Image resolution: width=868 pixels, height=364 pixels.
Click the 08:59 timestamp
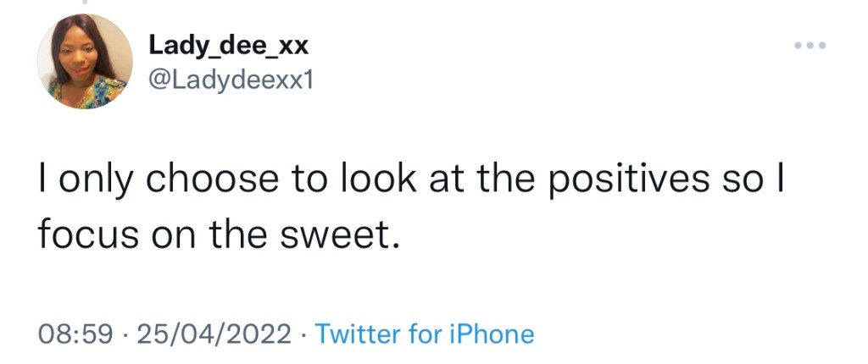76,334
